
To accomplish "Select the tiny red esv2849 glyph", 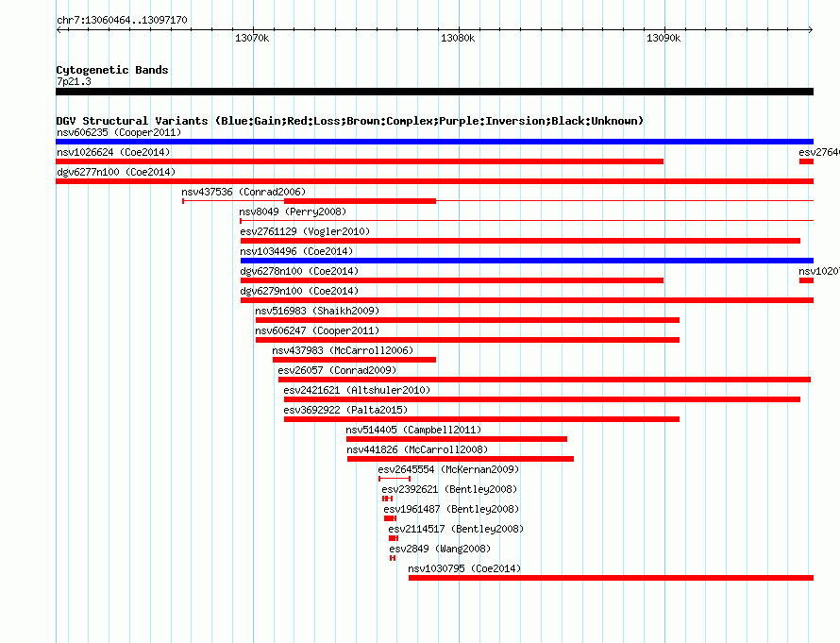I will (393, 558).
